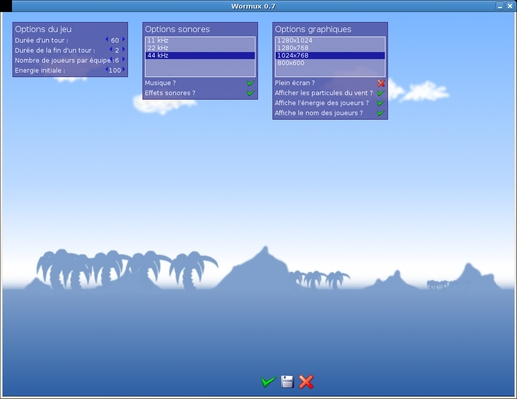Decrease Energie initiale with left arrow
Viewport: 517px width, 399px height.
click(107, 69)
